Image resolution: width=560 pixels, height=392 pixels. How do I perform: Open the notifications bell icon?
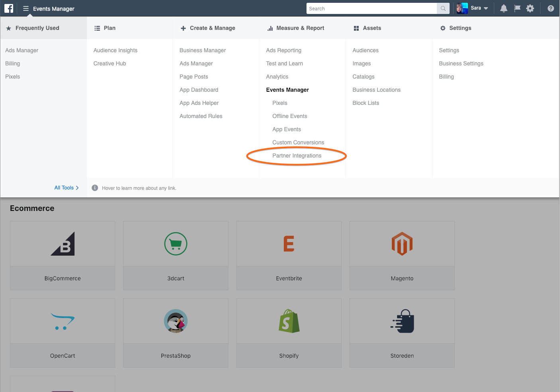point(504,8)
